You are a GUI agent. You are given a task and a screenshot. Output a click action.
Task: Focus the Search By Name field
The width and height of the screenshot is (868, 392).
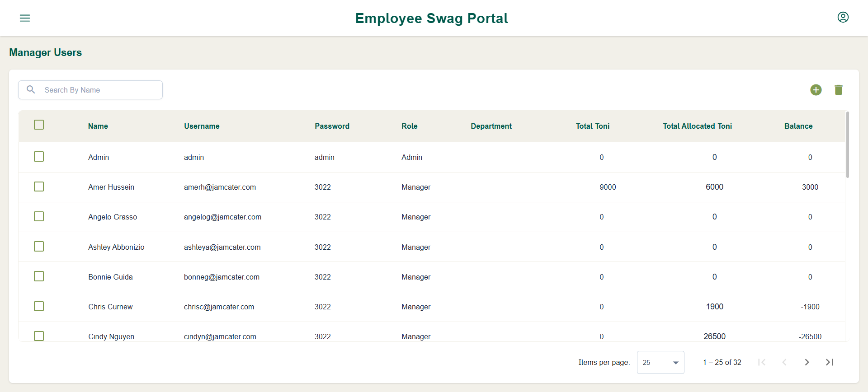pyautogui.click(x=90, y=90)
